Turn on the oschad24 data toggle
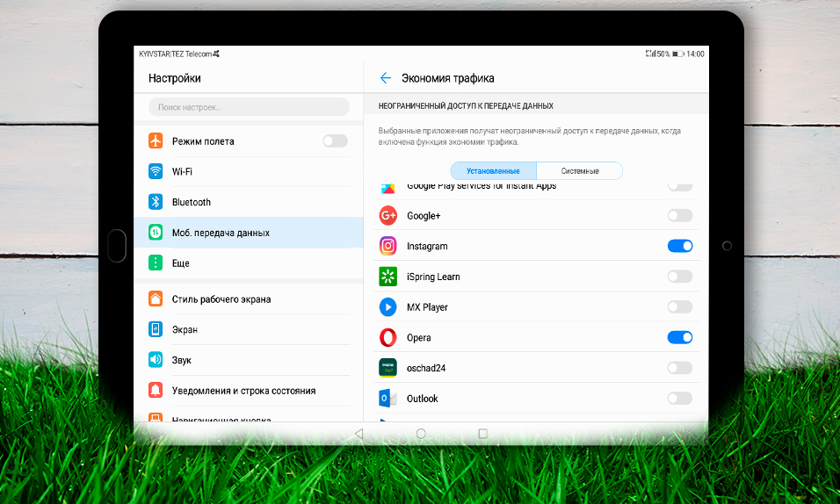Screen dimensions: 840x504 tap(680, 368)
